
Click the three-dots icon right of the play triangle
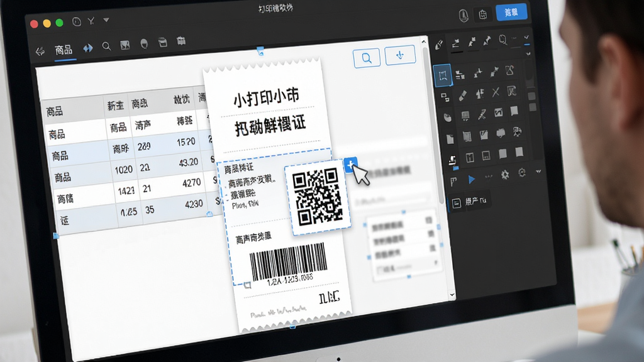488,177
